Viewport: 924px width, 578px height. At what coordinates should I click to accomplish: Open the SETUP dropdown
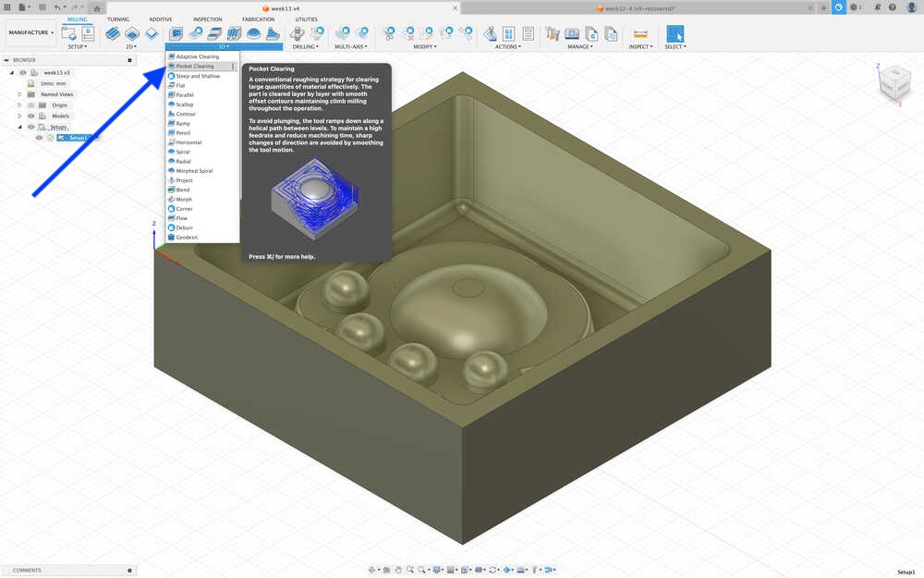click(x=78, y=46)
